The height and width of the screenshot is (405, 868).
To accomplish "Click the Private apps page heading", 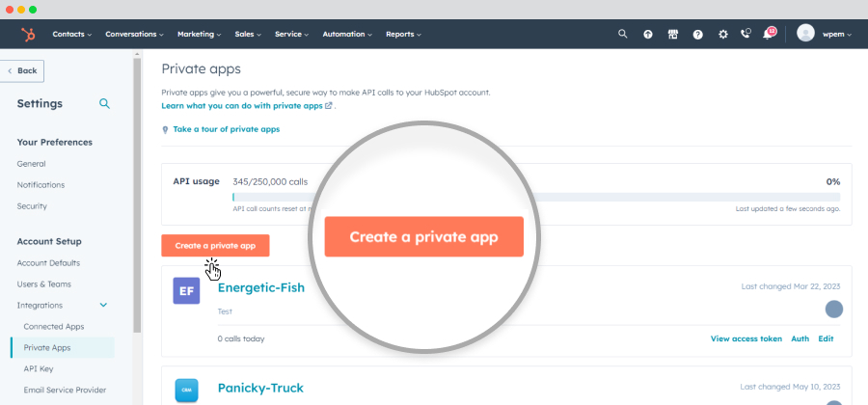I will pos(201,69).
